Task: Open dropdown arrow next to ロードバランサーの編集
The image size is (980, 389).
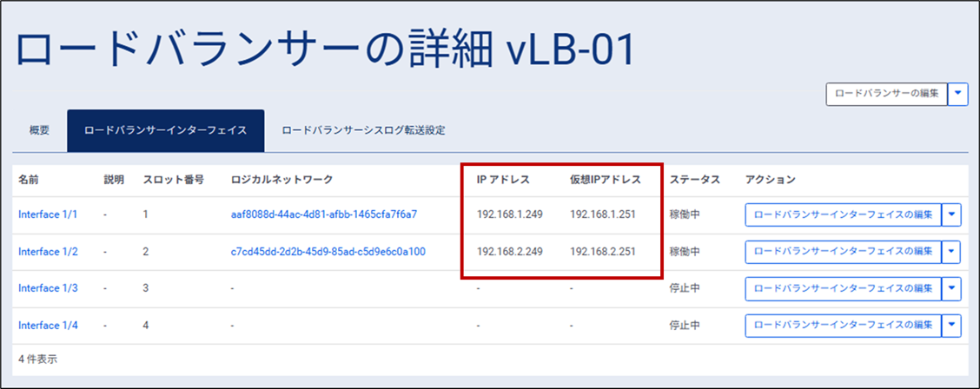Action: [x=958, y=94]
